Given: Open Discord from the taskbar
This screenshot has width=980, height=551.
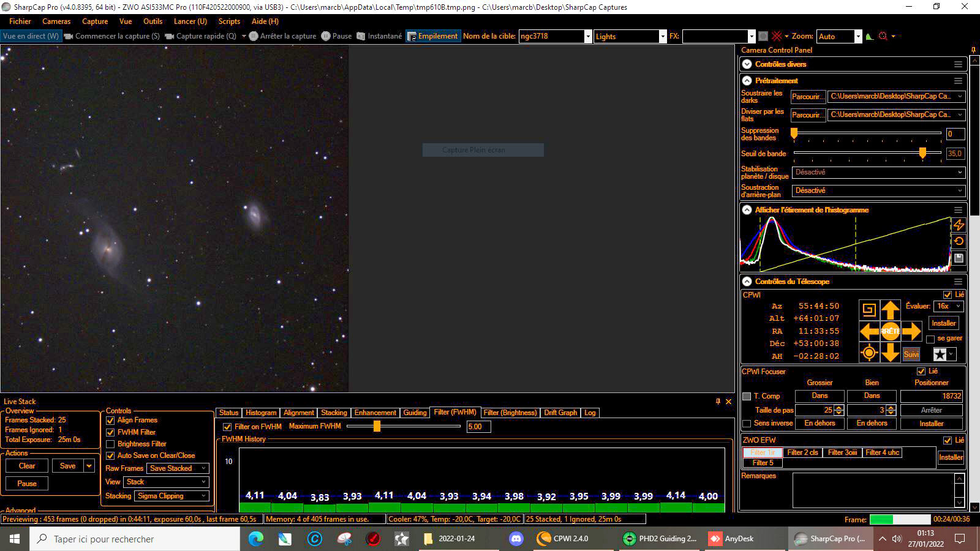Looking at the screenshot, I should click(516, 539).
